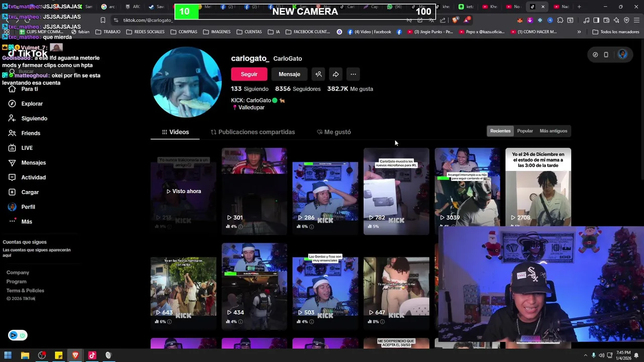Sort videos by Recientes

pyautogui.click(x=500, y=131)
